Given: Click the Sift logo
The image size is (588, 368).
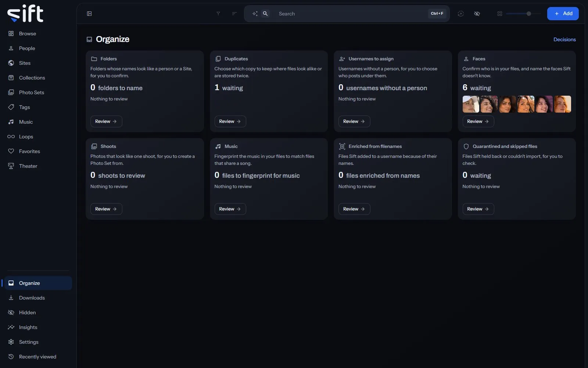Looking at the screenshot, I should (25, 14).
